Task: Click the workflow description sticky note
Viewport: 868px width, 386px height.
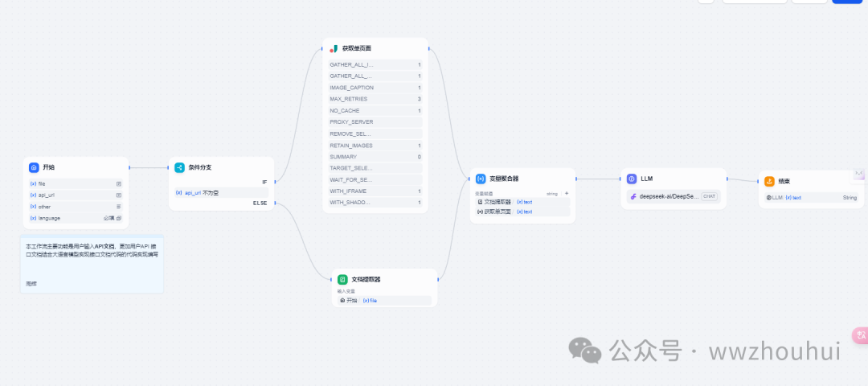Action: (x=92, y=263)
